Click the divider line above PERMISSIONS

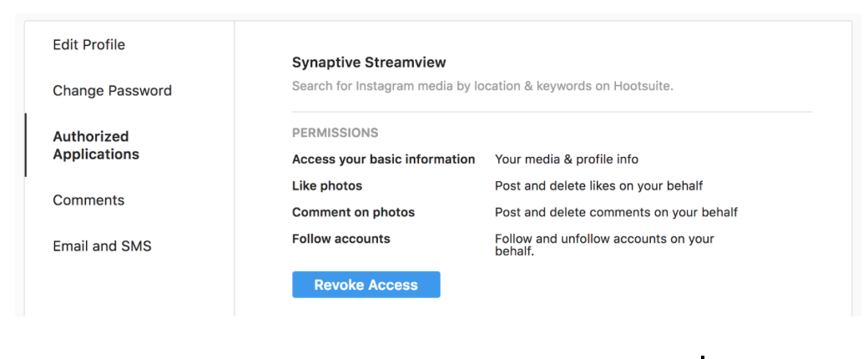(x=552, y=112)
